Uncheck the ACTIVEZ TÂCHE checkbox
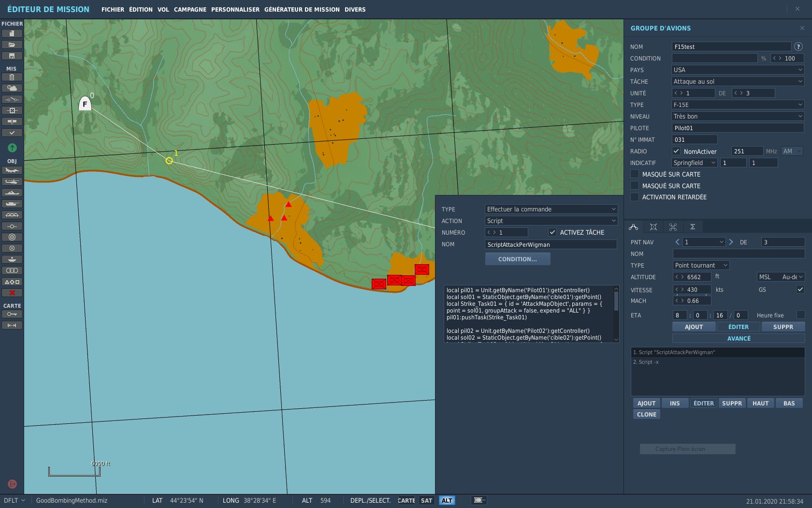 click(552, 232)
